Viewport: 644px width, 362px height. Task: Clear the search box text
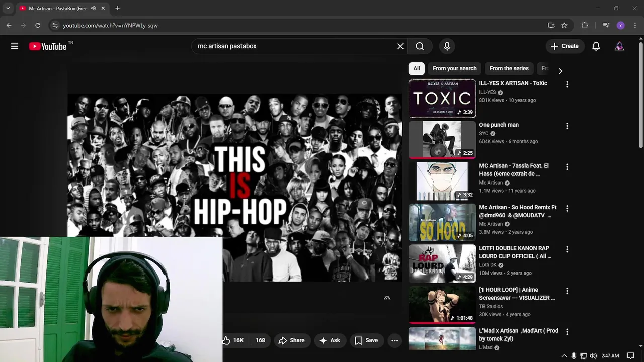pyautogui.click(x=400, y=46)
